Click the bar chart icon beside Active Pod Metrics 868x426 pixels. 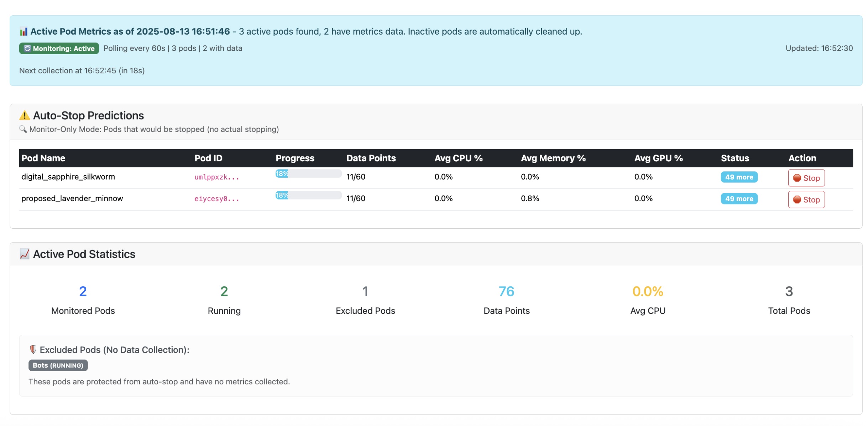tap(23, 32)
